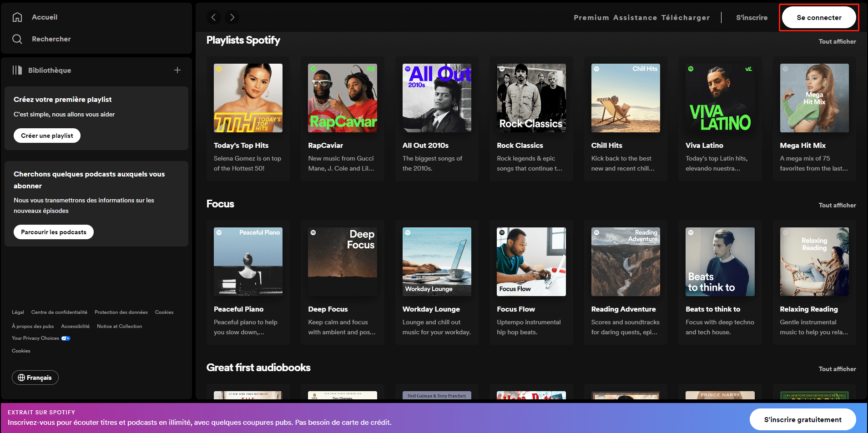Show all Playlists Spotify via Tout afficher
This screenshot has width=868, height=433.
837,41
